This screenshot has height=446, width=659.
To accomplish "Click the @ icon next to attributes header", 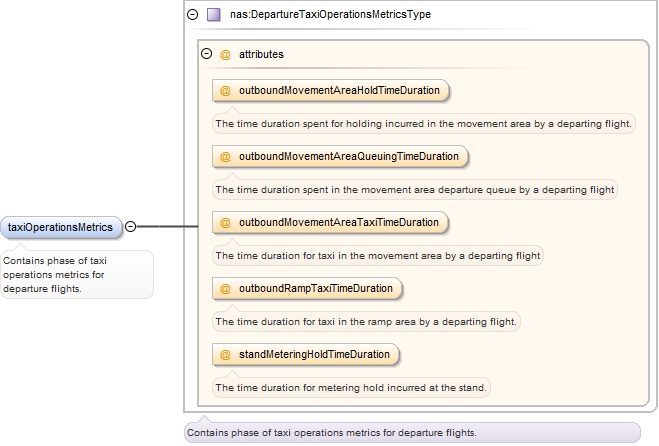I will pyautogui.click(x=225, y=55).
